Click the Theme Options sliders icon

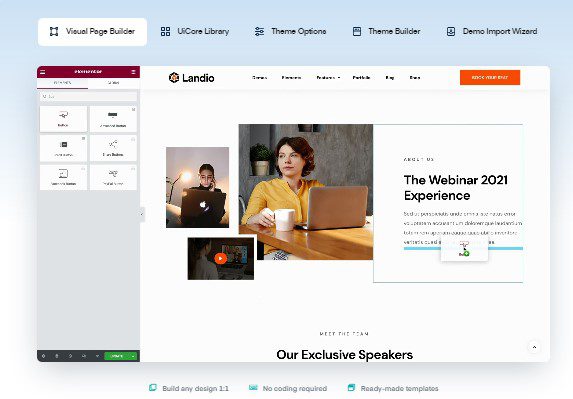coord(259,31)
